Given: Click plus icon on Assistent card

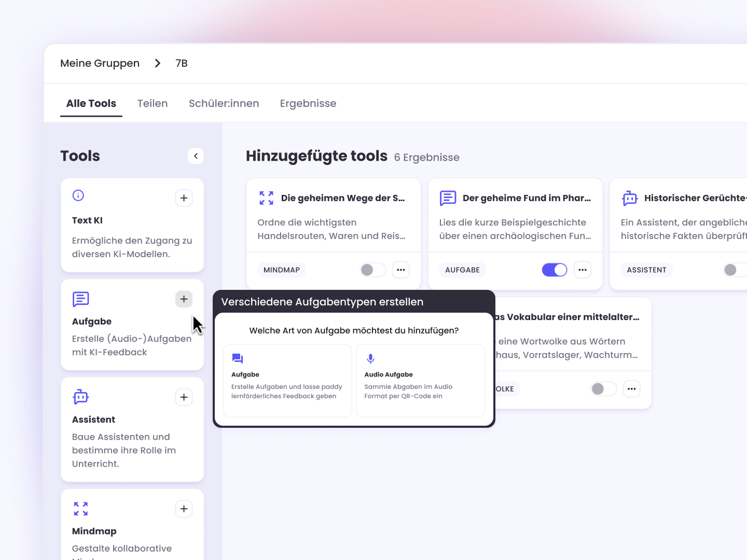Looking at the screenshot, I should 184,397.
